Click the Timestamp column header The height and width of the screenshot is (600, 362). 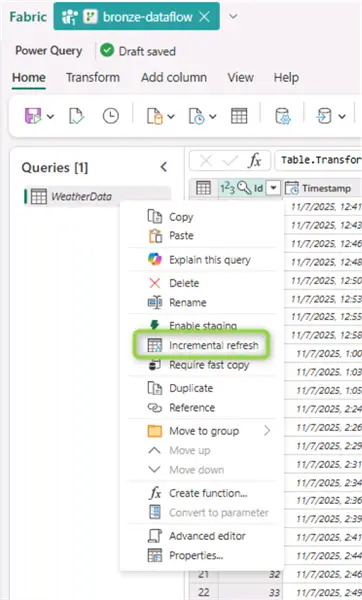click(x=322, y=188)
